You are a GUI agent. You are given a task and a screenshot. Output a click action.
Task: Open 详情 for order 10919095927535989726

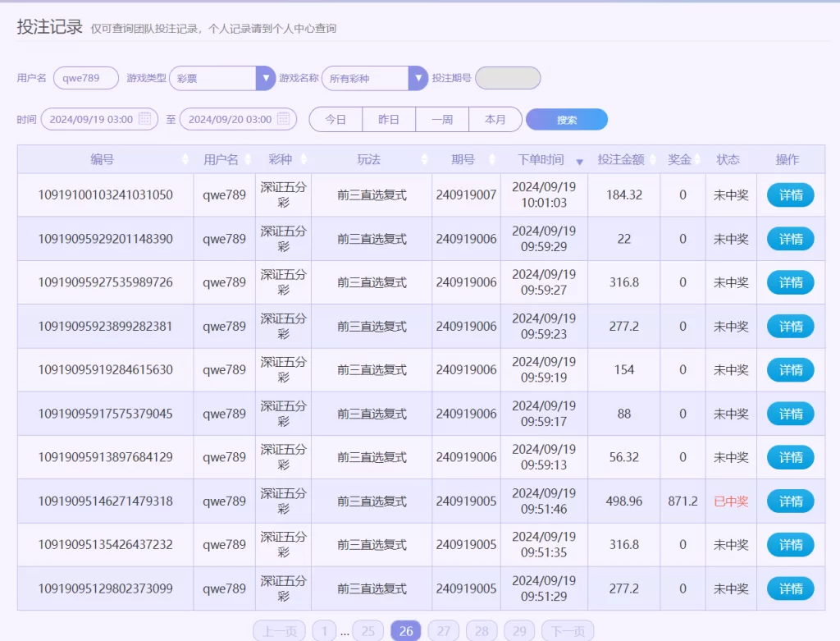[791, 282]
